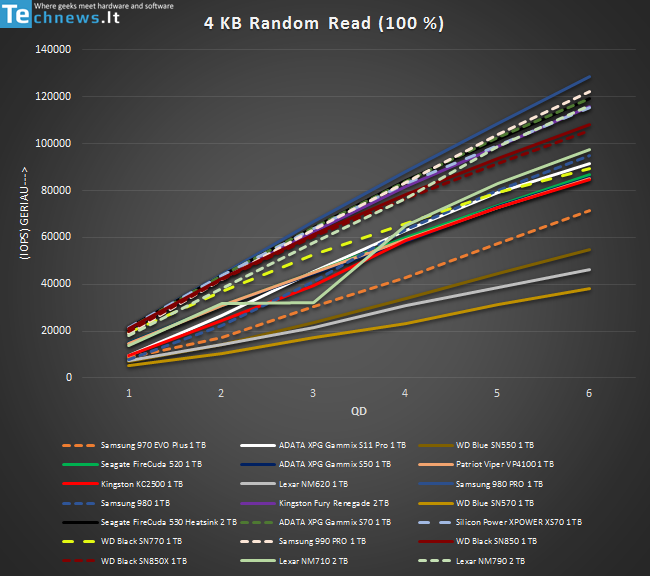Select Silicon Power XPOWER XS70 legend label

click(519, 522)
